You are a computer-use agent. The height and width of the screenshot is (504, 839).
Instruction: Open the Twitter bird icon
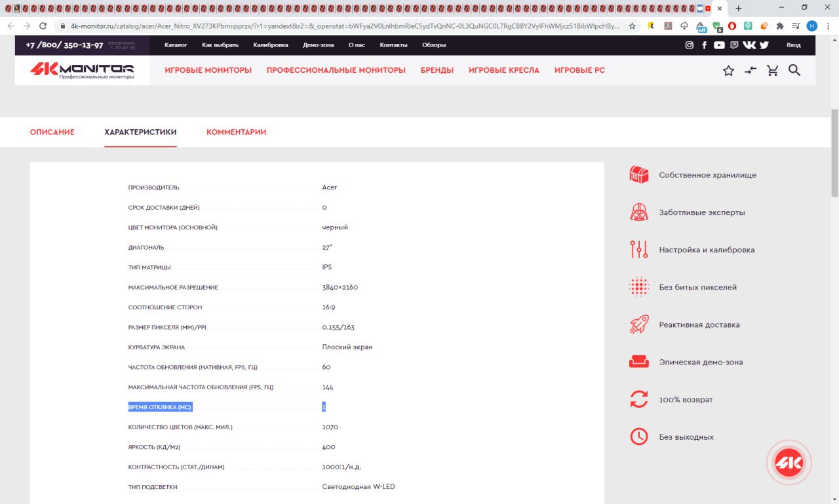pyautogui.click(x=764, y=45)
